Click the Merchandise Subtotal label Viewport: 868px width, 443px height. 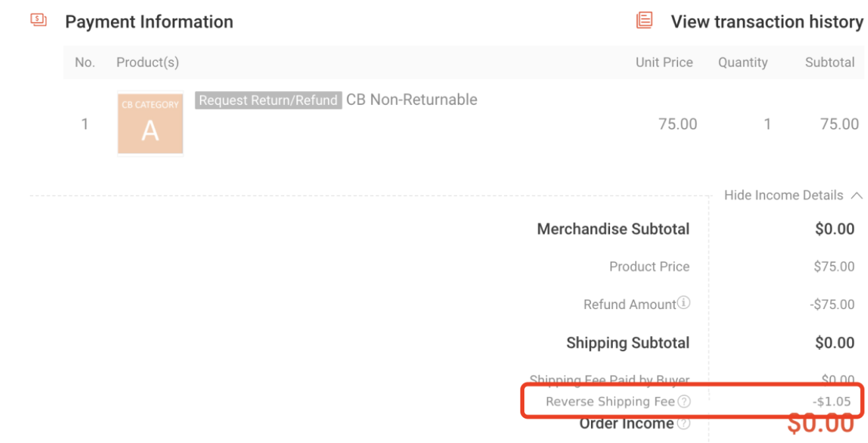(613, 229)
